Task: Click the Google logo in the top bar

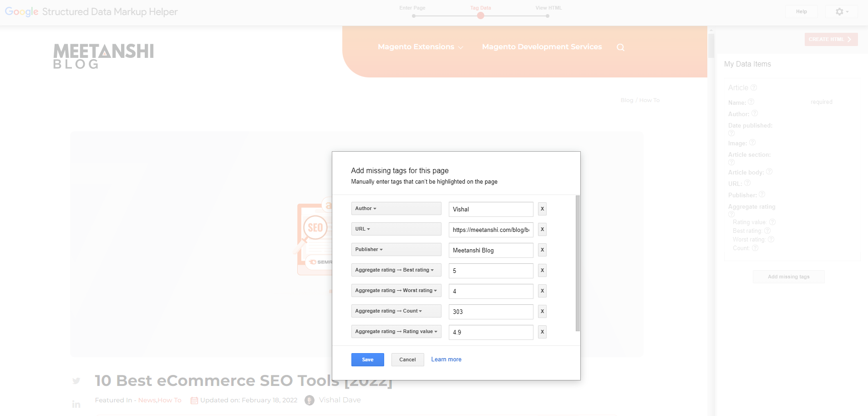Action: coord(21,11)
